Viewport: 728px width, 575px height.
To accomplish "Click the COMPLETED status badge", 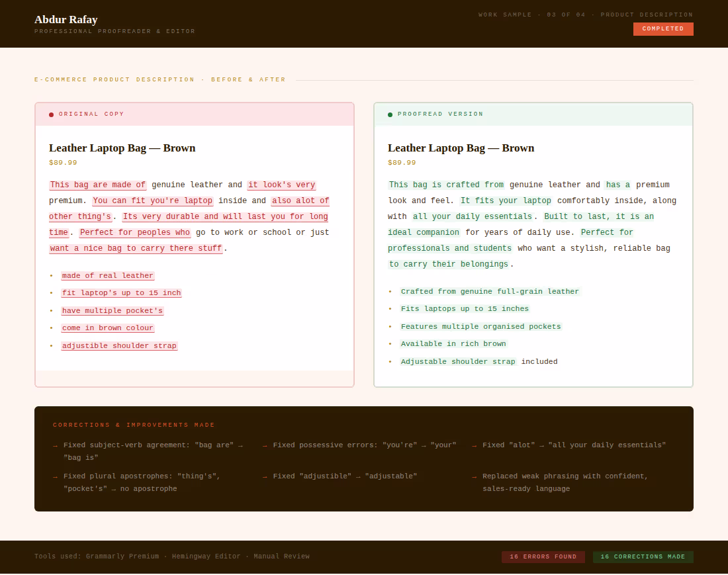I will tap(663, 28).
